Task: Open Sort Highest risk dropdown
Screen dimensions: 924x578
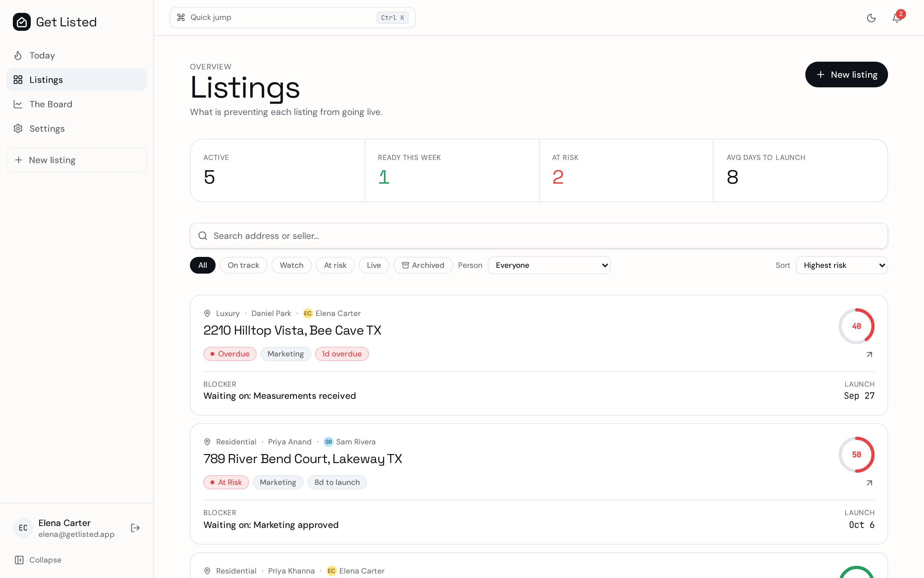Action: (x=842, y=265)
